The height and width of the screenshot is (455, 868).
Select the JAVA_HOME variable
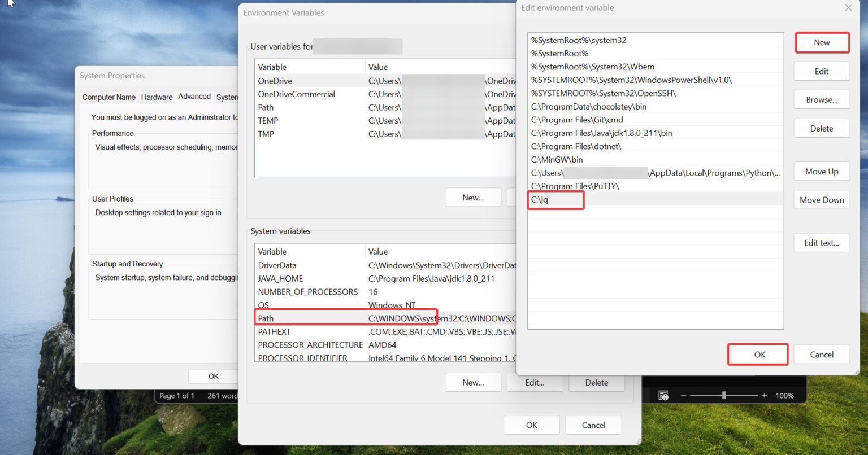pos(280,278)
